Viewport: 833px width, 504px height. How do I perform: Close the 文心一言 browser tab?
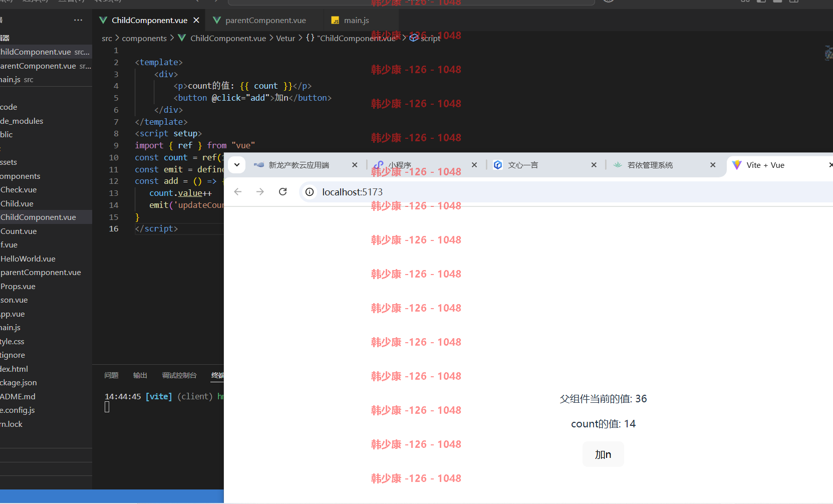594,165
